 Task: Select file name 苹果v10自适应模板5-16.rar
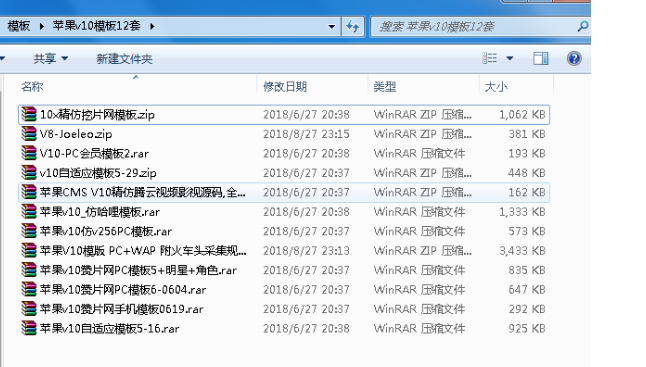tap(110, 328)
